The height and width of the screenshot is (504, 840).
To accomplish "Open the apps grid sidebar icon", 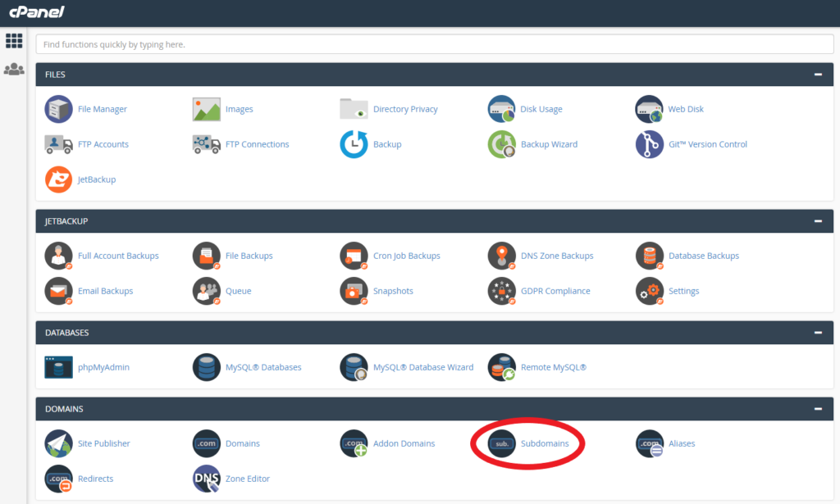I will point(14,41).
